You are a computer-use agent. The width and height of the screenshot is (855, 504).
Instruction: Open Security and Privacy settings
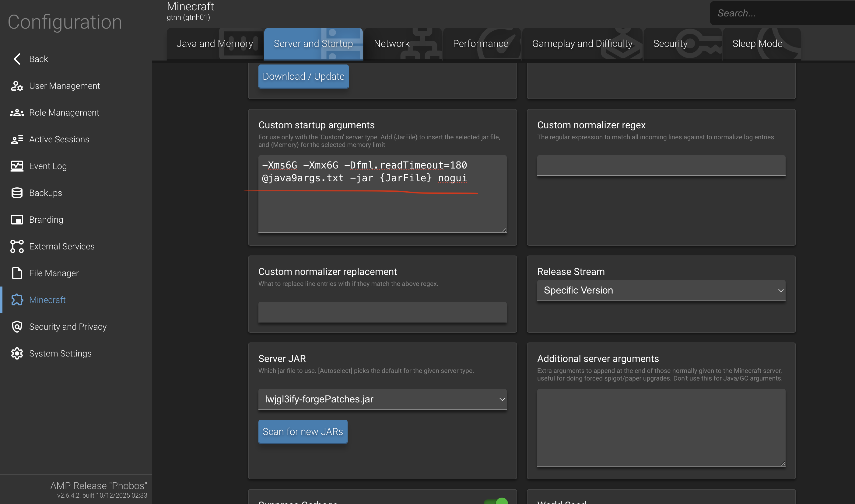tap(68, 327)
